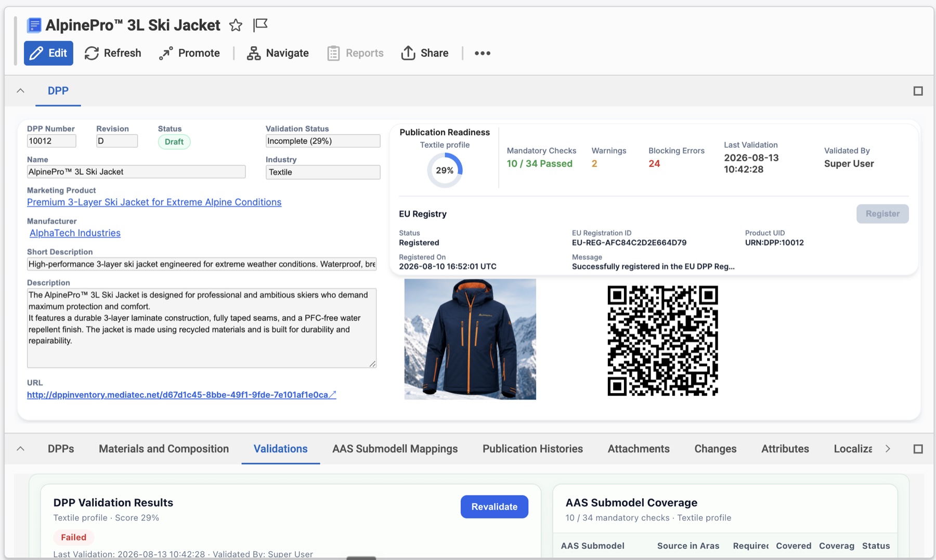Screen dimensions: 936x560
Task: Switch to the Changes tab
Action: (x=716, y=449)
